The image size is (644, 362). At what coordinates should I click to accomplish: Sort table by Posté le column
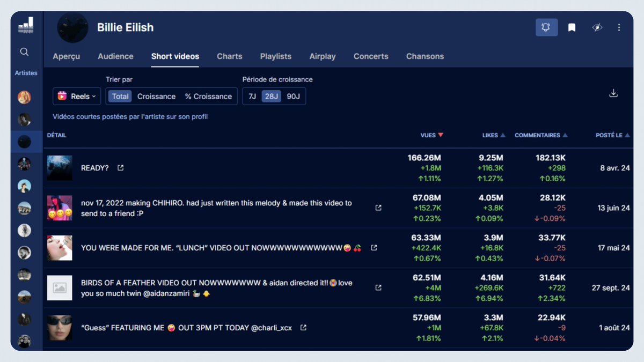click(x=613, y=135)
